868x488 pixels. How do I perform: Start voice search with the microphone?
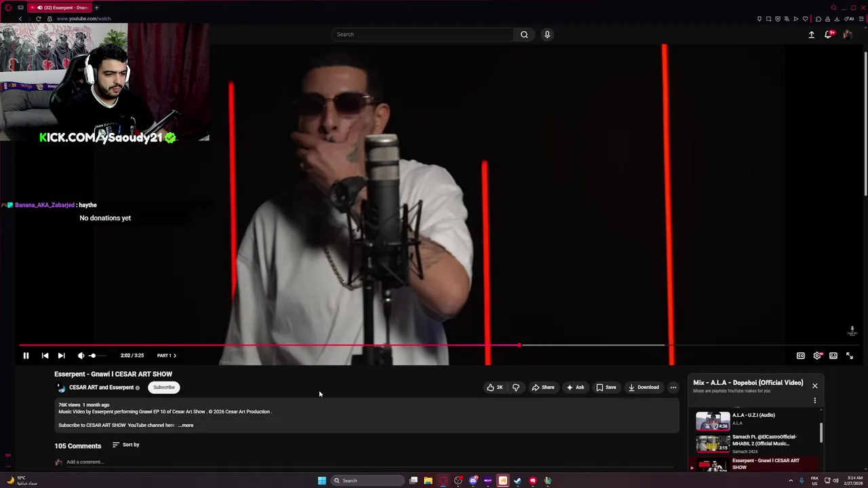tap(547, 35)
